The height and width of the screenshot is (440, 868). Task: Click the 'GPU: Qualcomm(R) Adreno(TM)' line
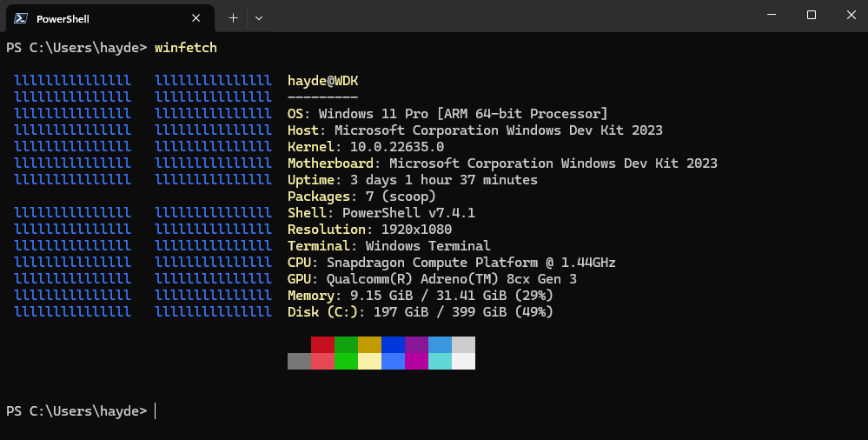432,279
